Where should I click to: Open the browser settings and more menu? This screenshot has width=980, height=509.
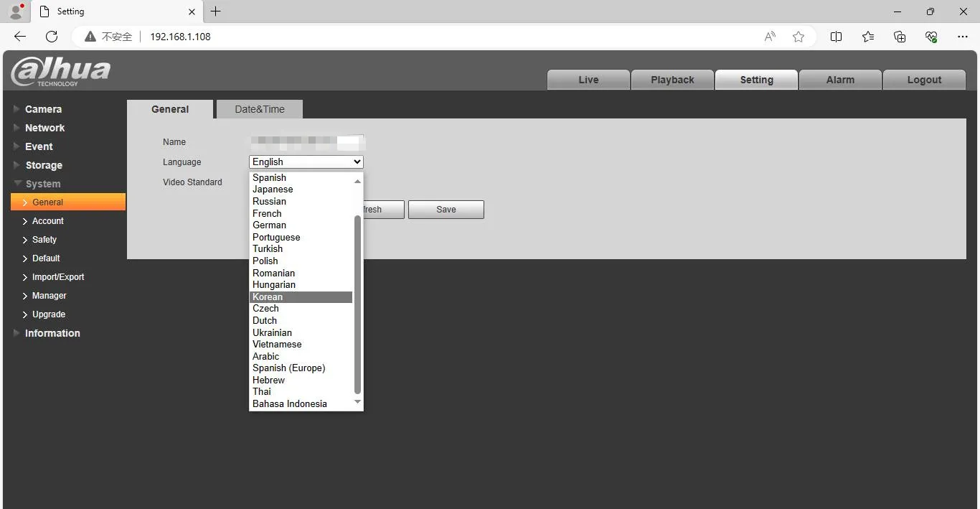(x=963, y=37)
